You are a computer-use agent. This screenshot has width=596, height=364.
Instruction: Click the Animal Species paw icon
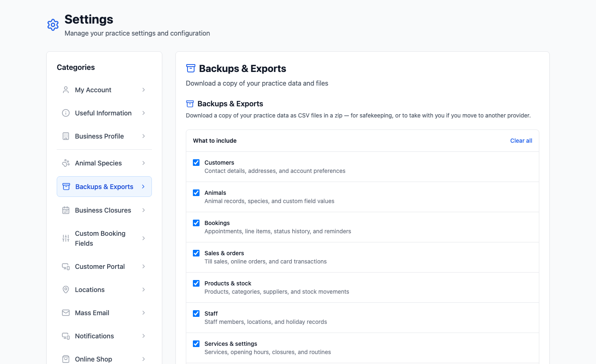66,163
